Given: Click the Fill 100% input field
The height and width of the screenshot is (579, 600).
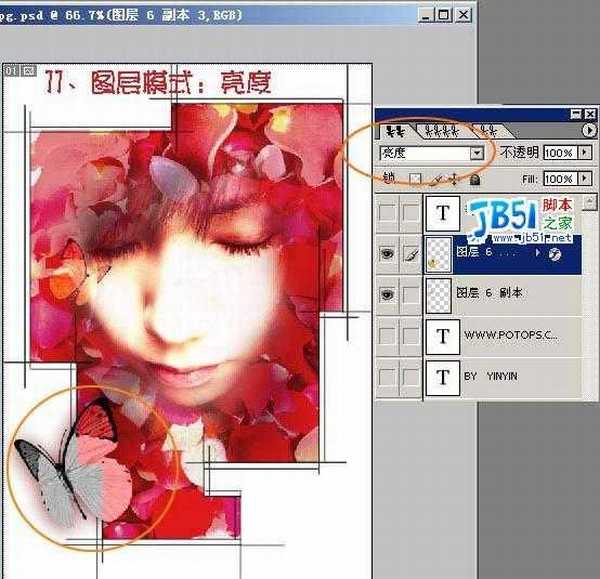Looking at the screenshot, I should coord(559,179).
